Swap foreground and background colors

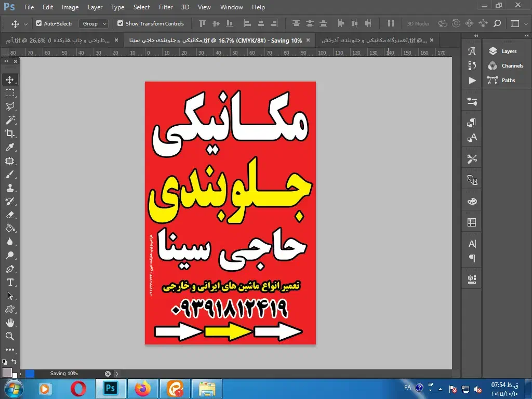(x=14, y=362)
